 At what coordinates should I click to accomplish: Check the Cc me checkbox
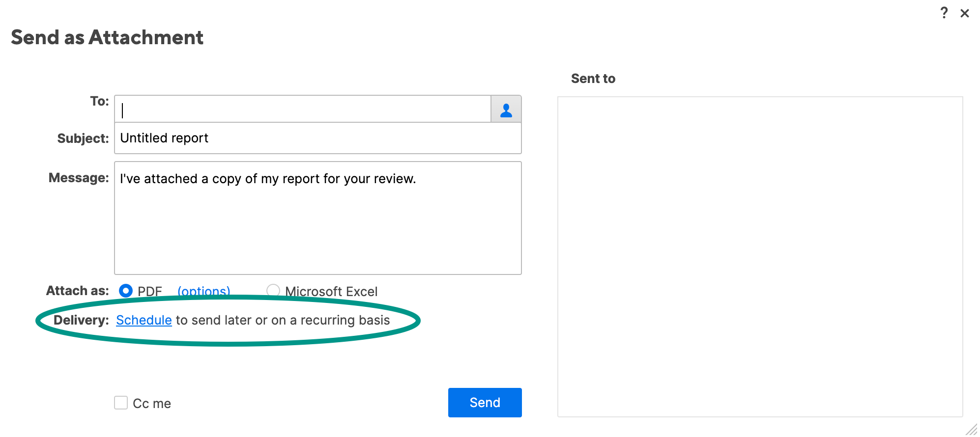click(121, 403)
